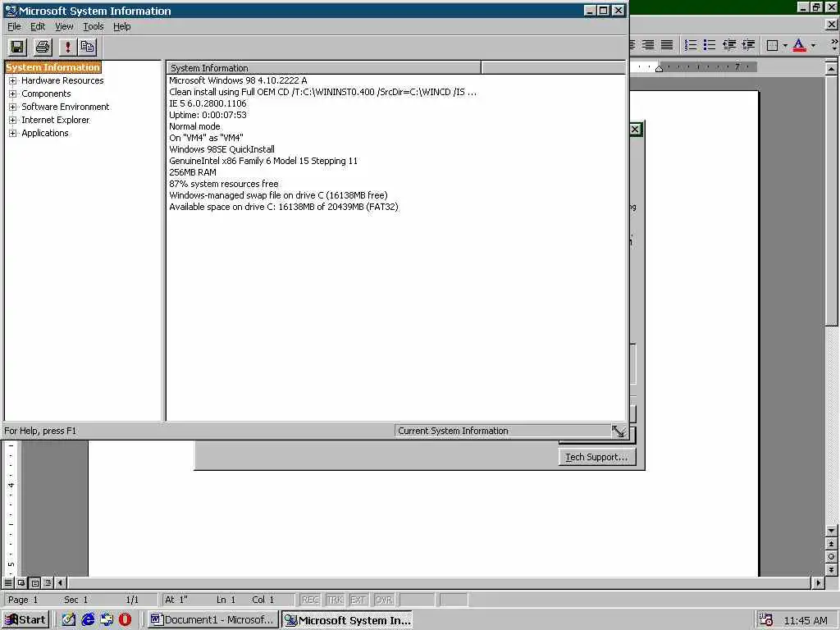Click the Align Right icon in Word toolbar
Image resolution: width=840 pixels, height=630 pixels.
[x=648, y=45]
